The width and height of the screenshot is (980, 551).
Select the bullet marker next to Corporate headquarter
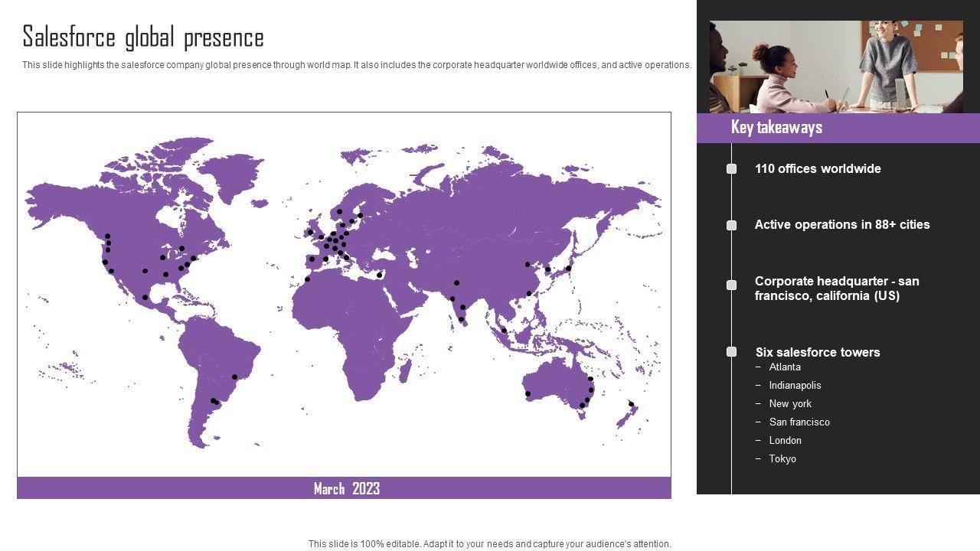(731, 285)
